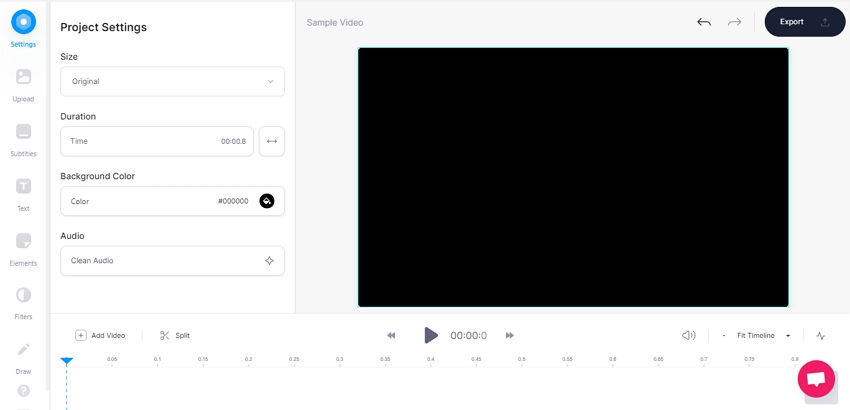Click the Fit Timeline label

756,336
